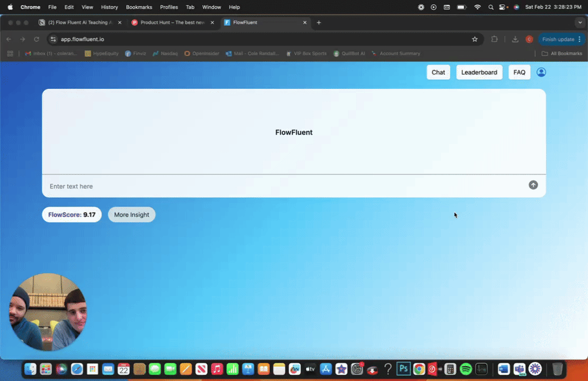Open Chrome downloads icon
588x381 pixels.
pos(515,40)
